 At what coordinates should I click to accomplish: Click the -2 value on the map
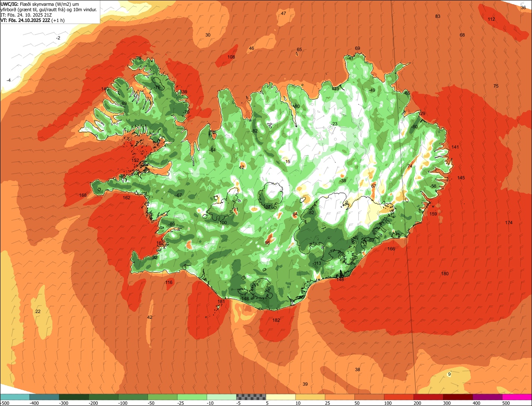click(58, 38)
